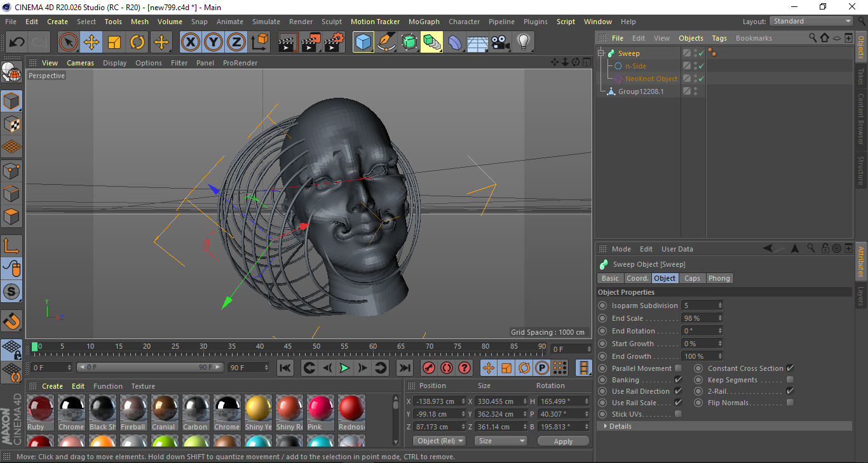Image resolution: width=868 pixels, height=463 pixels.
Task: Add a Light object
Action: click(x=524, y=43)
